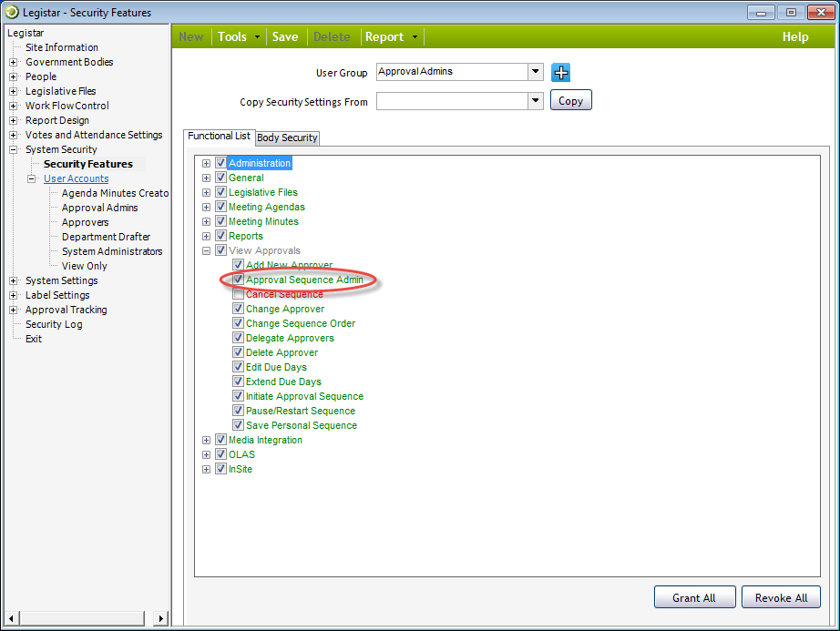
Task: Expand the Administration permission node
Action: pos(206,163)
